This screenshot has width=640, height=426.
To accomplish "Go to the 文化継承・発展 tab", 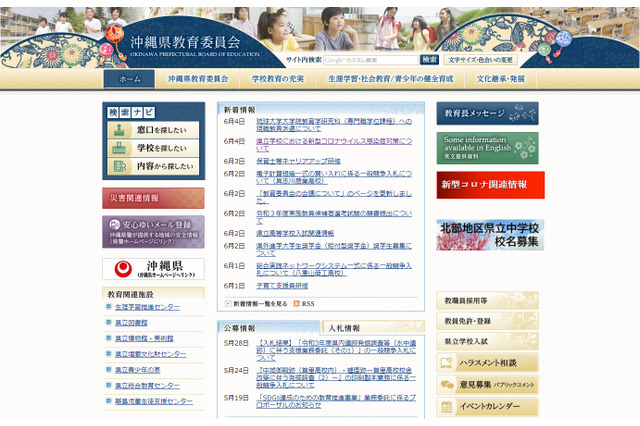I will (500, 79).
